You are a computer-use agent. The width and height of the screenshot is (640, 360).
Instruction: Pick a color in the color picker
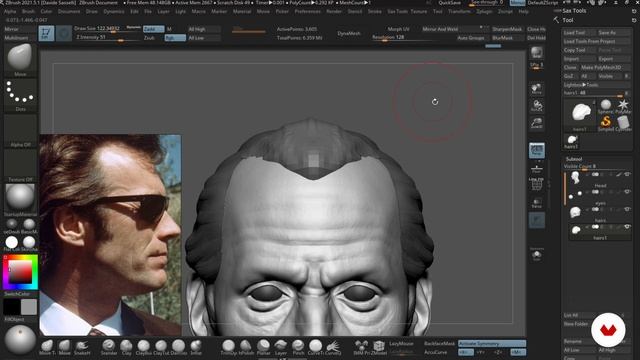pos(20,272)
